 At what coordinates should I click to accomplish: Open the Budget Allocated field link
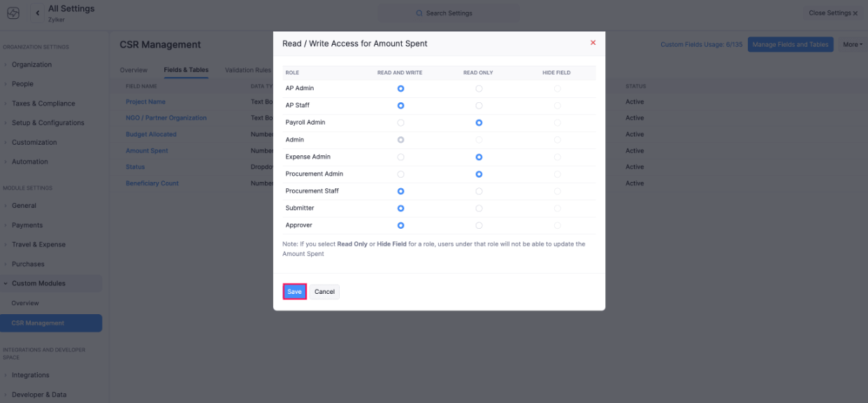click(151, 134)
